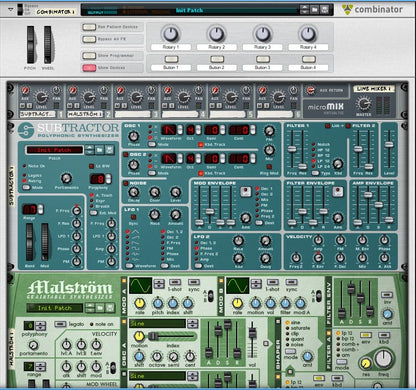Click the Malström Filter A freq knob

tap(384, 359)
